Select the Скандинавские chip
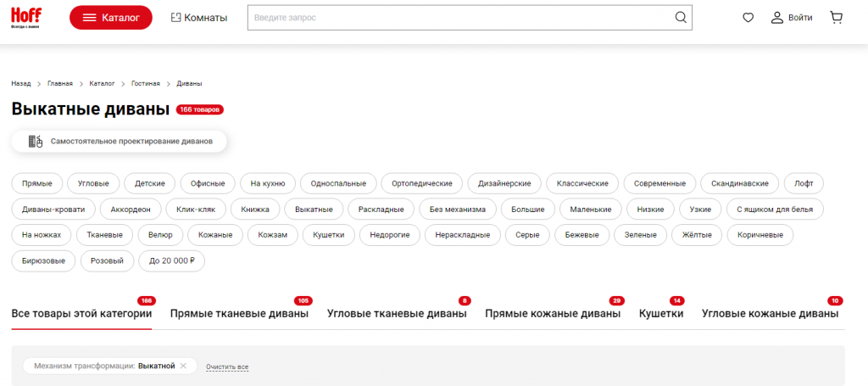The width and height of the screenshot is (868, 386). (x=739, y=183)
